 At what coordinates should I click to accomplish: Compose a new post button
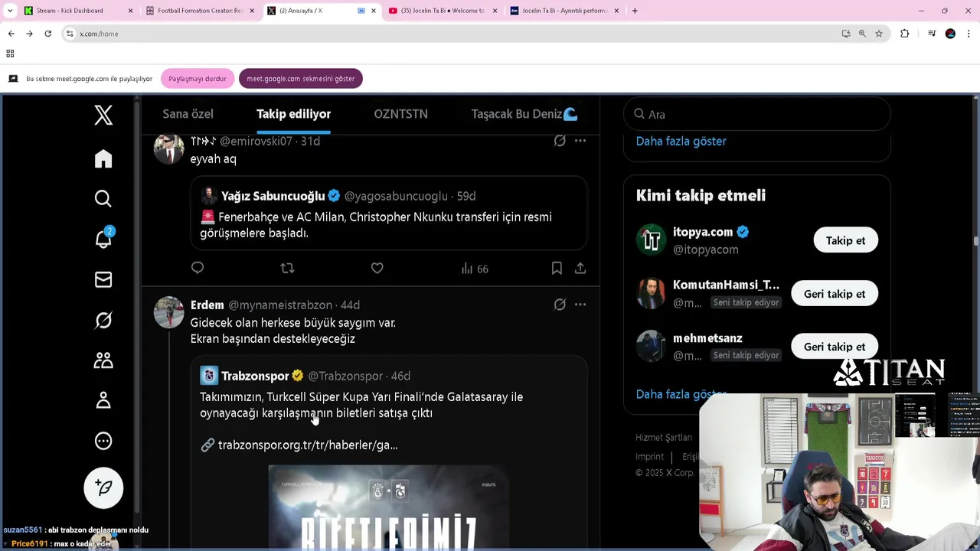pos(103,488)
